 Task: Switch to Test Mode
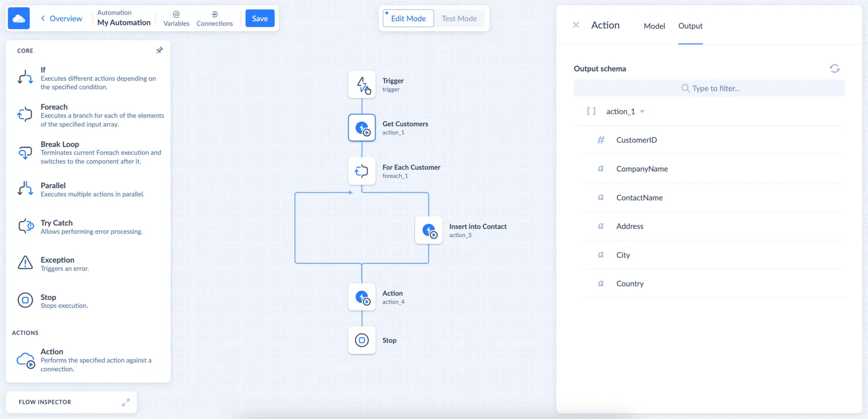click(x=459, y=19)
